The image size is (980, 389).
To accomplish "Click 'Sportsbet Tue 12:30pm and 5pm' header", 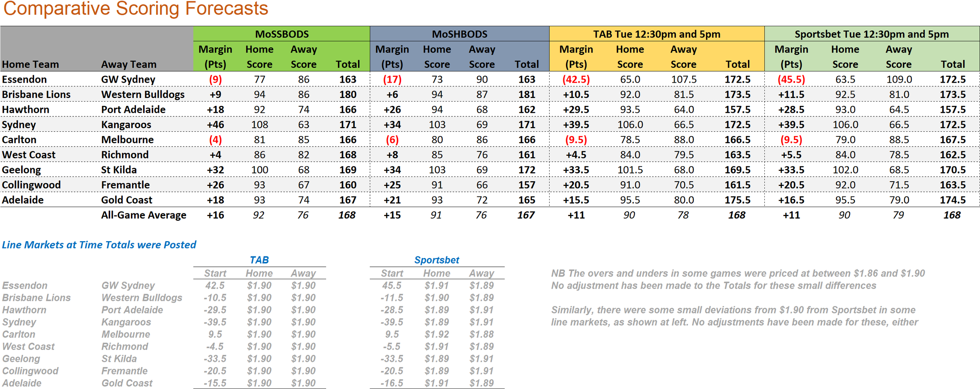I will point(872,34).
